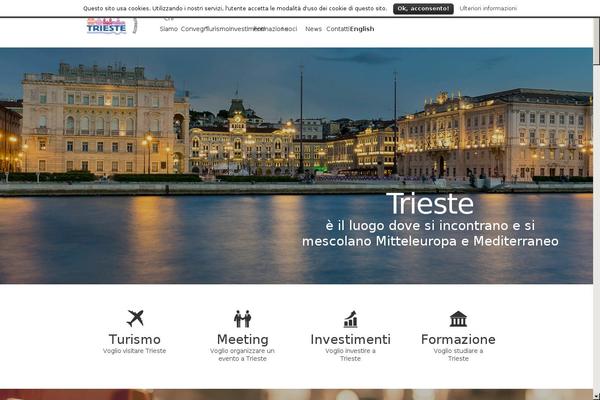Click 'Voglio visitare Trieste' text

pos(135,351)
